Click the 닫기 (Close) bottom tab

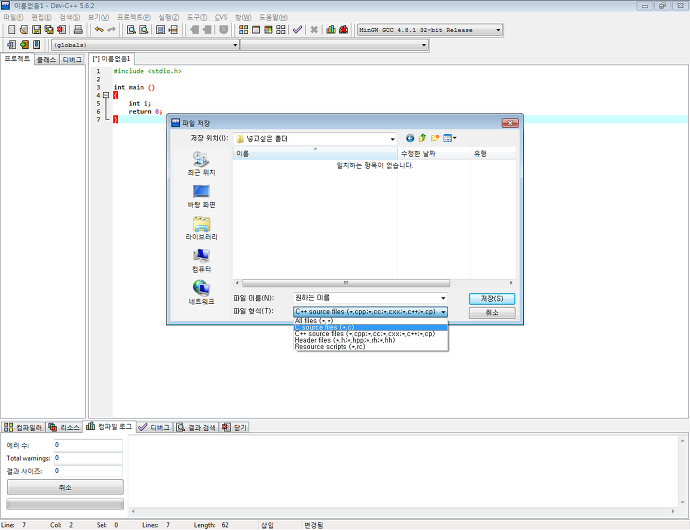click(235, 427)
